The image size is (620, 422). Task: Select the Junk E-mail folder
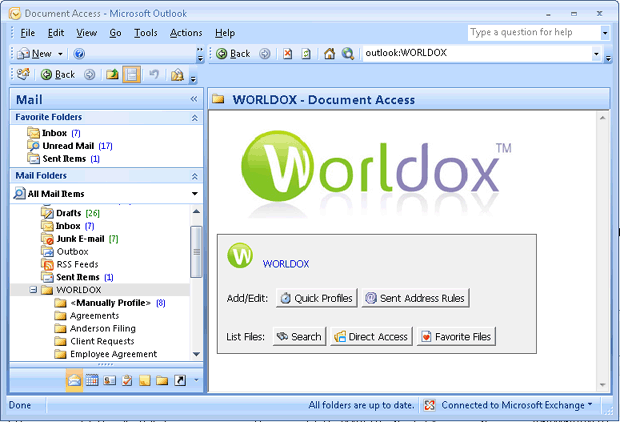pyautogui.click(x=79, y=239)
